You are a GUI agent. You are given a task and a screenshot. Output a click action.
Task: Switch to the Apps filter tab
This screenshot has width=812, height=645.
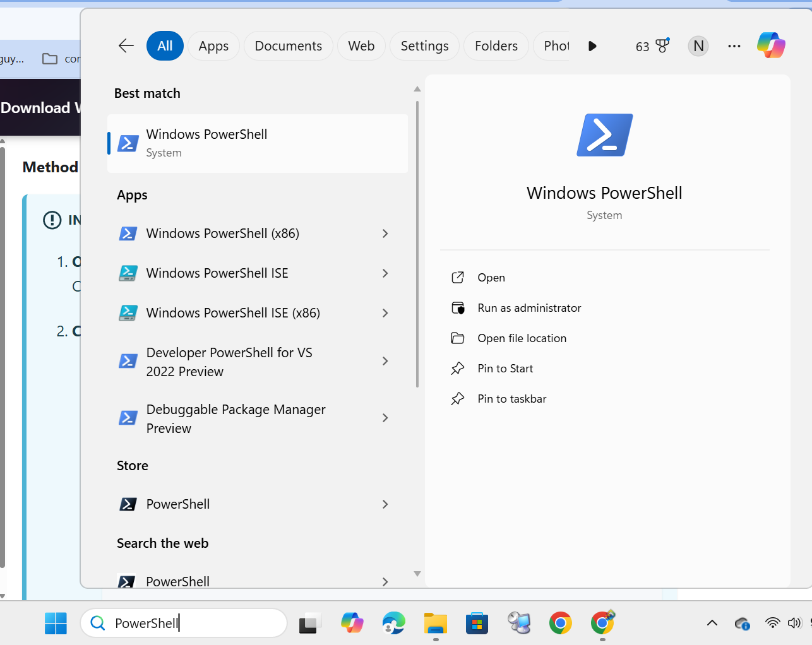point(213,46)
